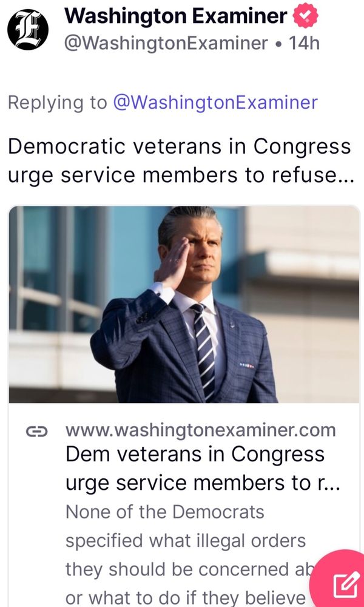The image size is (364, 607).
Task: Open the post text 'Democratic veterans in Congress'
Action: (180, 146)
